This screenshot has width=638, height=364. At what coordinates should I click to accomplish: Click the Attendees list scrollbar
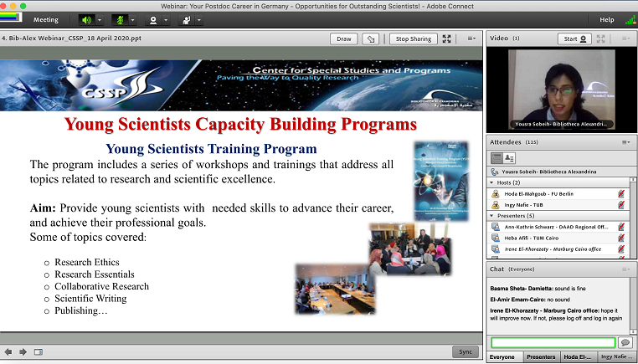tap(633, 218)
